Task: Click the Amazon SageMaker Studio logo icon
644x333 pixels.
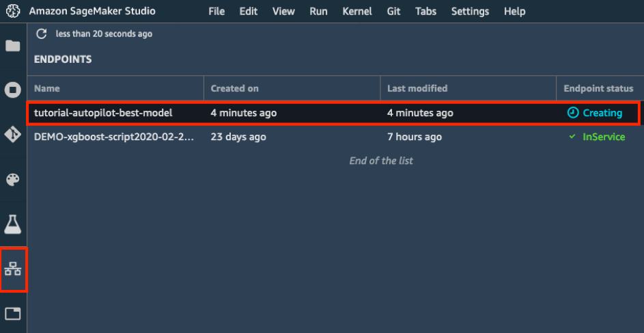Action: (13, 11)
